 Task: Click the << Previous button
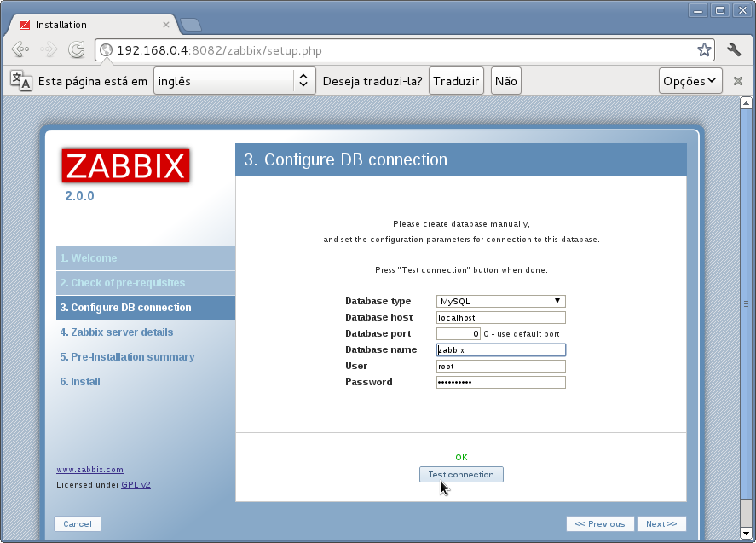[x=600, y=523]
